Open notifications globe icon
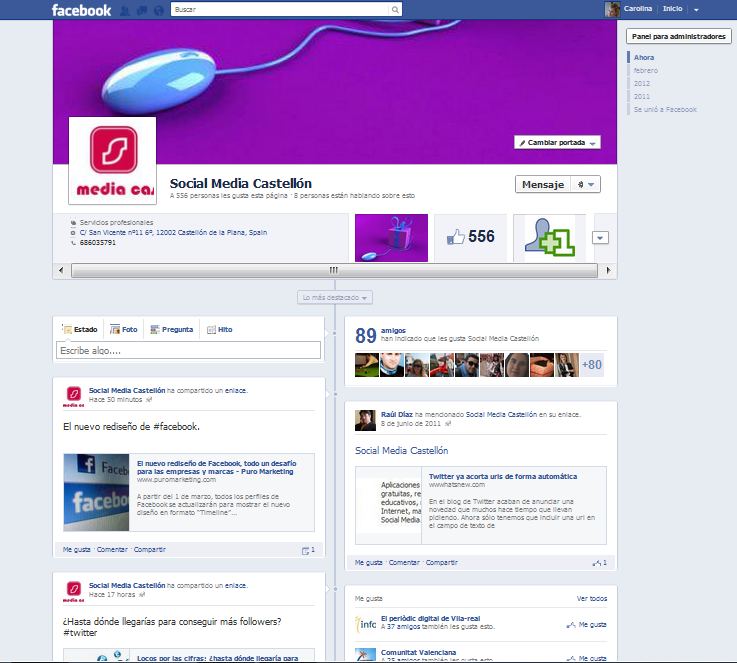The image size is (737, 663). [159, 10]
